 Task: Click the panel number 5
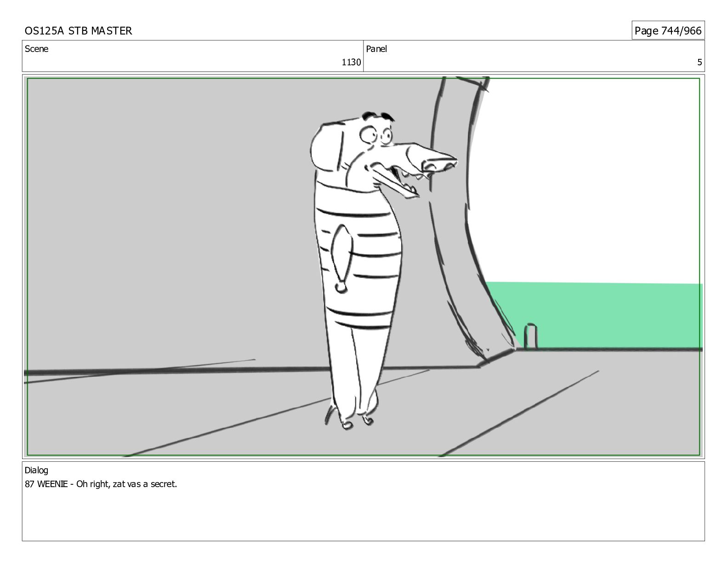pos(700,63)
